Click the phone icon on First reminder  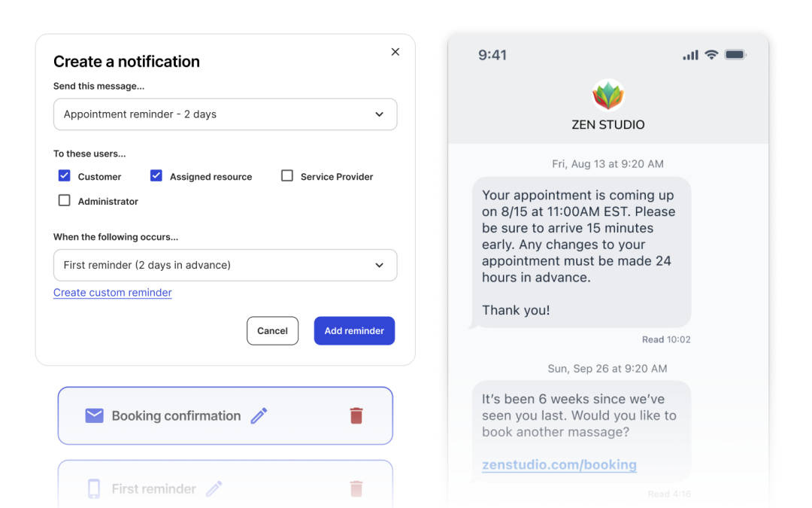(93, 488)
